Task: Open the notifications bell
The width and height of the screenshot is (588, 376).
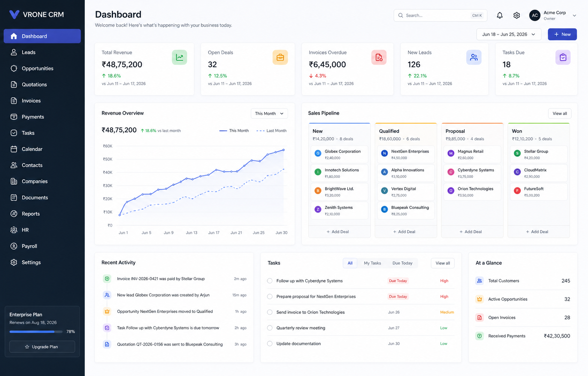Action: pyautogui.click(x=499, y=15)
